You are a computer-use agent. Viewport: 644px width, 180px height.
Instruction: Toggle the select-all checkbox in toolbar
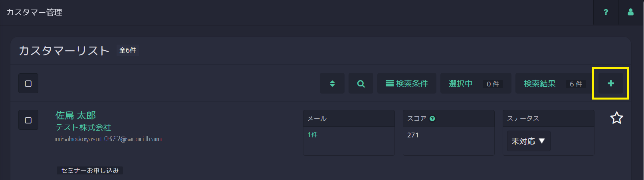pyautogui.click(x=28, y=84)
